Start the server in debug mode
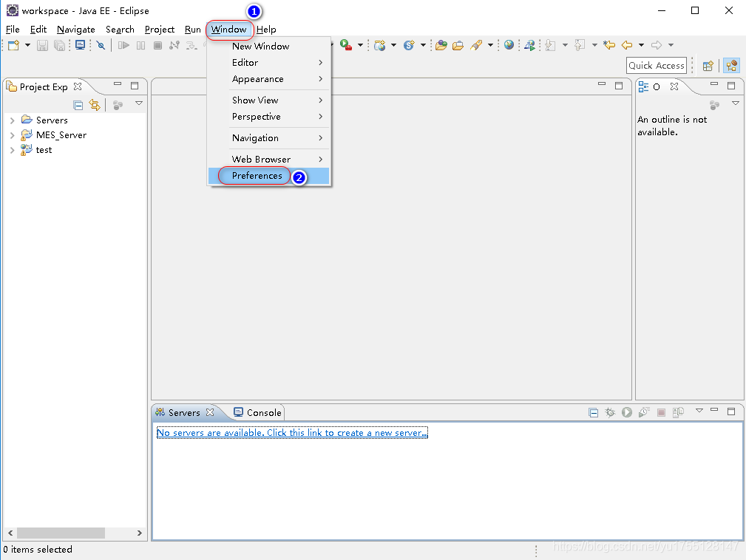746x560 pixels. point(610,412)
